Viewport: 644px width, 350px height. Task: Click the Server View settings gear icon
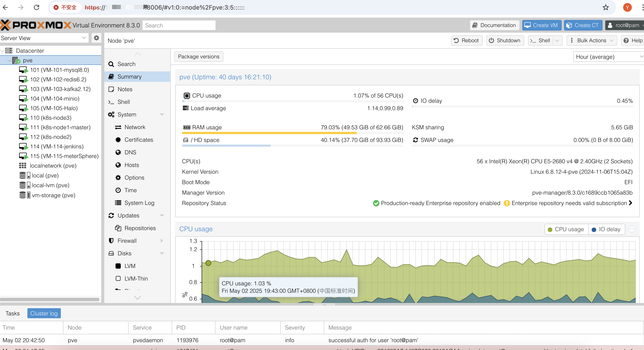click(96, 38)
